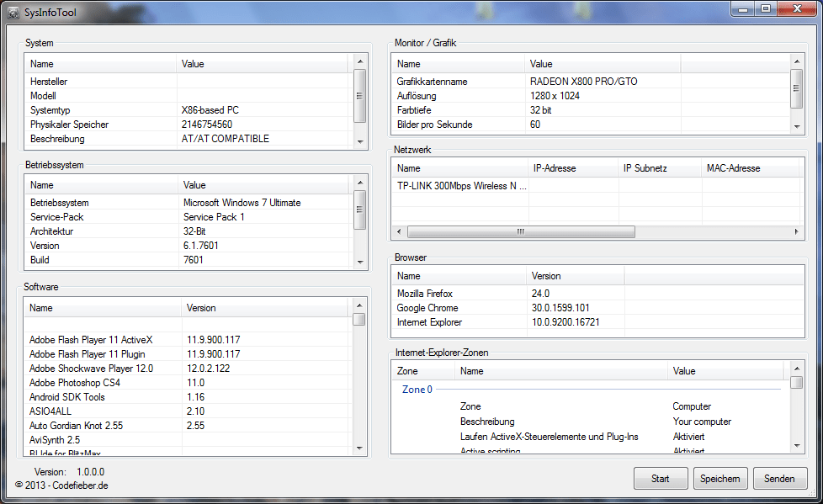Image resolution: width=823 pixels, height=504 pixels.
Task: Click Zone column header in IE zones
Action: point(423,371)
